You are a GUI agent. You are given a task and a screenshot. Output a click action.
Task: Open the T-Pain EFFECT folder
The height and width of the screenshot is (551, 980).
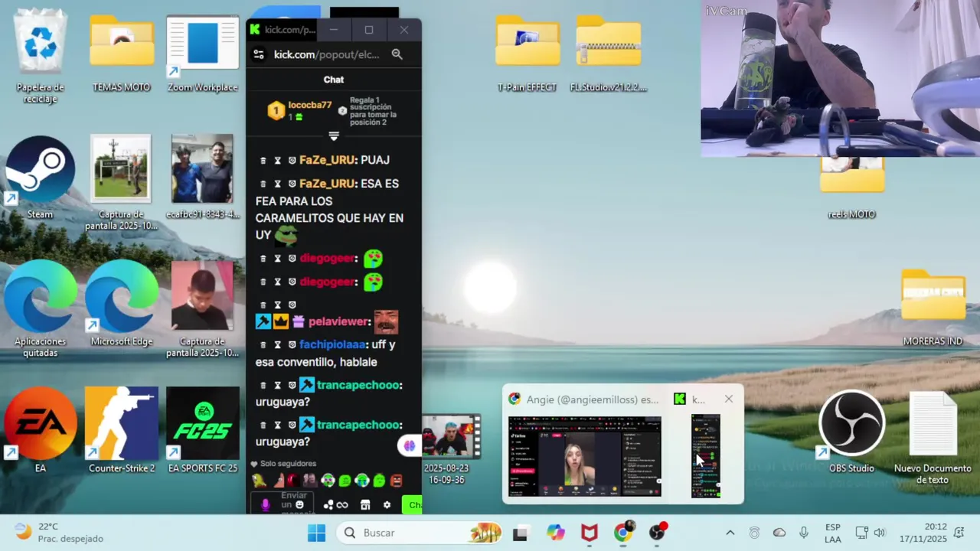click(x=527, y=54)
